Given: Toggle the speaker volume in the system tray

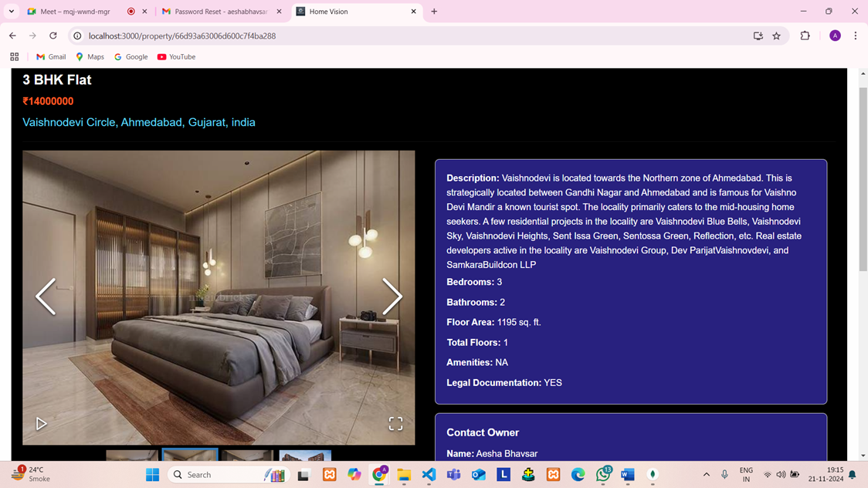Looking at the screenshot, I should click(781, 474).
